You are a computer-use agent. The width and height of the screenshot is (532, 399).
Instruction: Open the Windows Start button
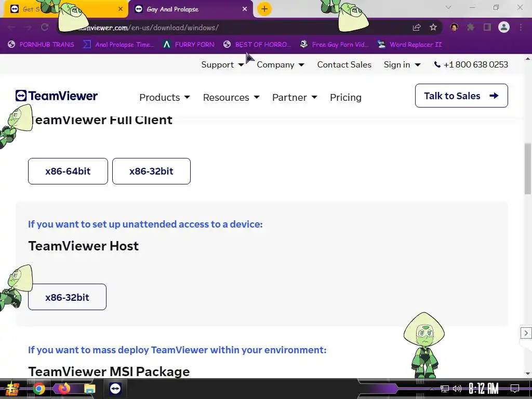click(12, 389)
